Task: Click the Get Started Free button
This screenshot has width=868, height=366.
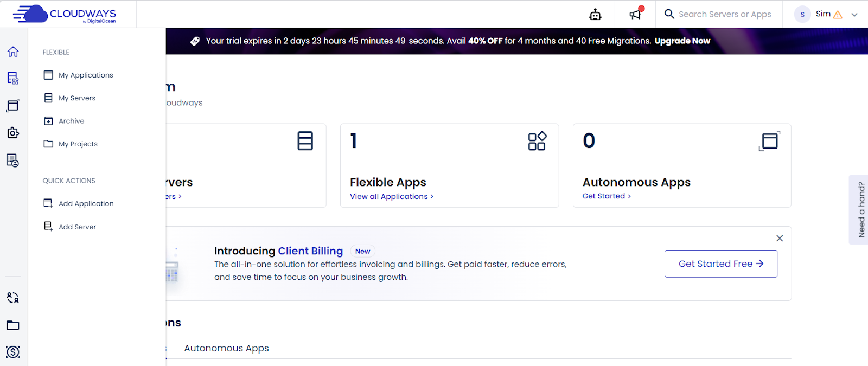Action: pos(721,264)
